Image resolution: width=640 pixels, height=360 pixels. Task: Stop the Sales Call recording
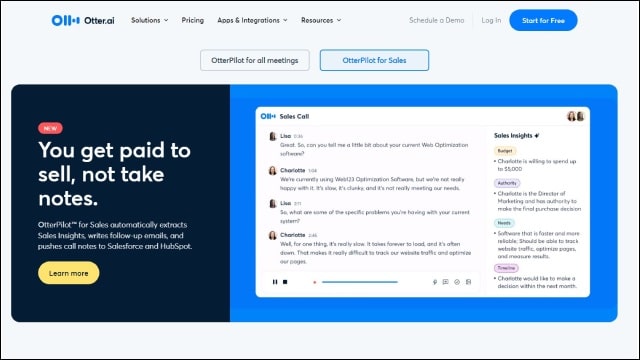tap(285, 282)
